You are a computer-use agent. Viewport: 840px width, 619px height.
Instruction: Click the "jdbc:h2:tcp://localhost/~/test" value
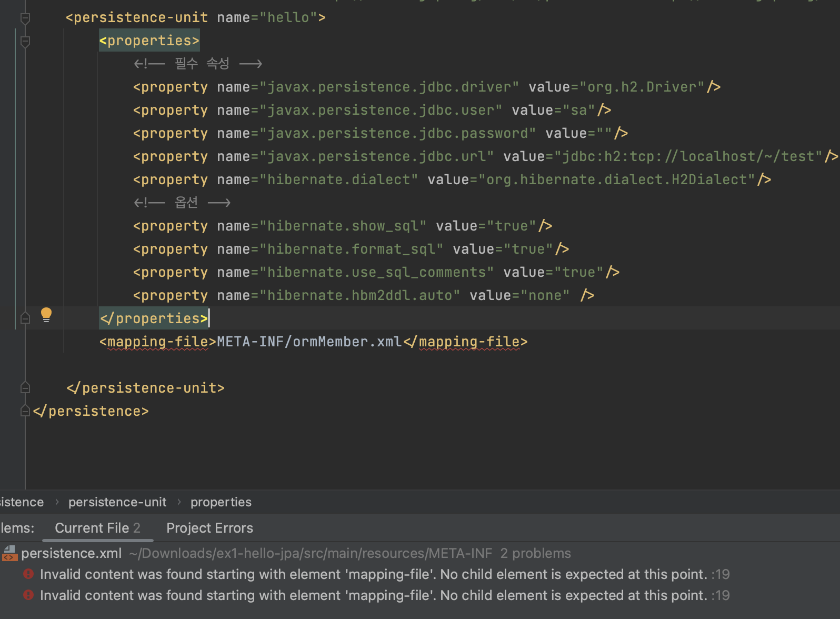point(688,156)
